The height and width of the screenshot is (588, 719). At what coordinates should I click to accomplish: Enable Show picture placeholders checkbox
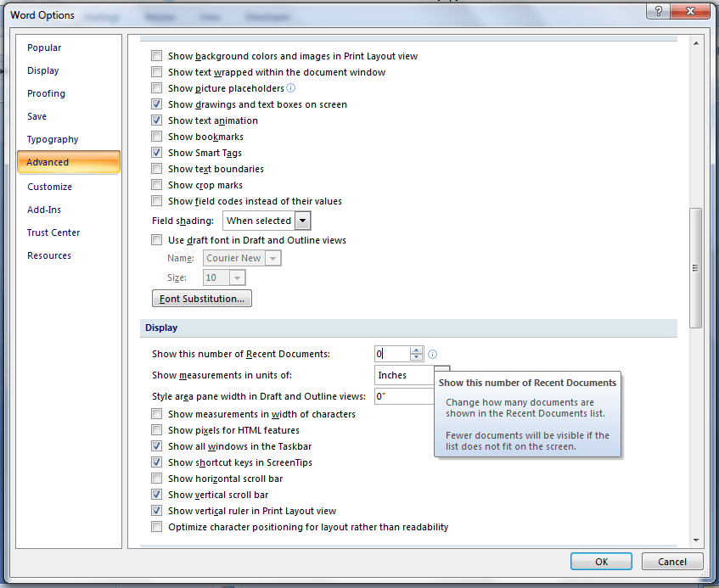(x=157, y=88)
